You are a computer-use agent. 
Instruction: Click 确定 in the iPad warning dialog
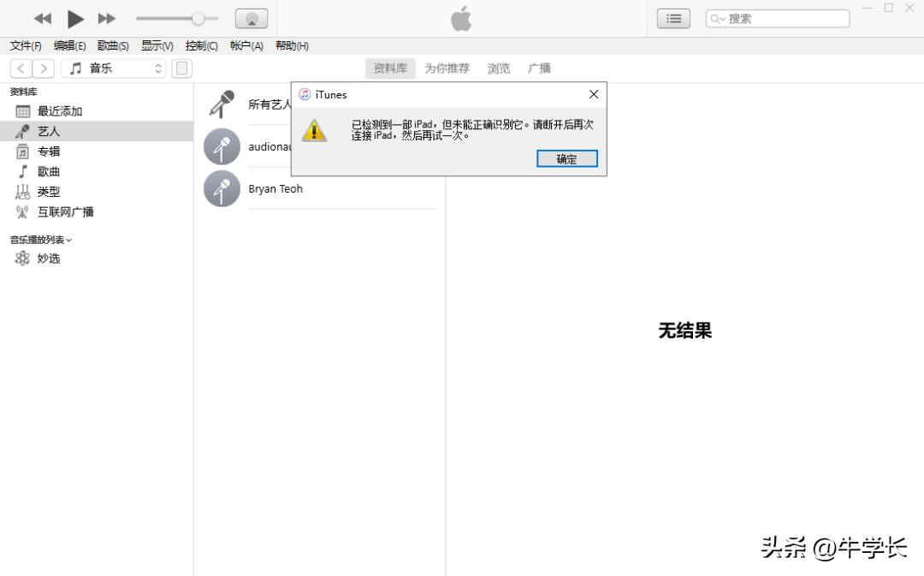[x=566, y=158]
